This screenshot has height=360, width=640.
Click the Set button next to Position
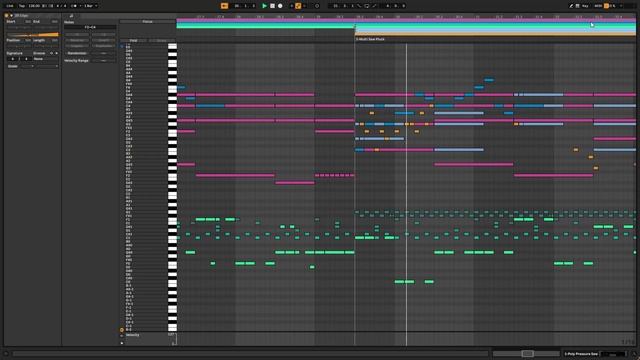pos(28,40)
